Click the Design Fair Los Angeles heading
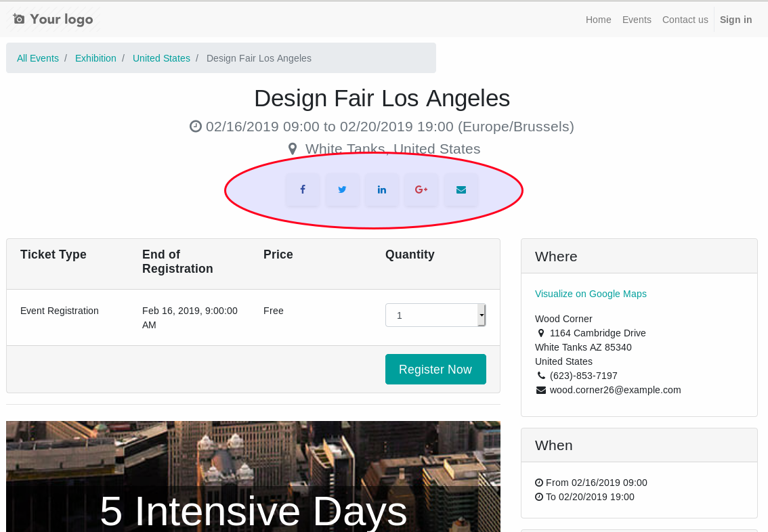 382,98
